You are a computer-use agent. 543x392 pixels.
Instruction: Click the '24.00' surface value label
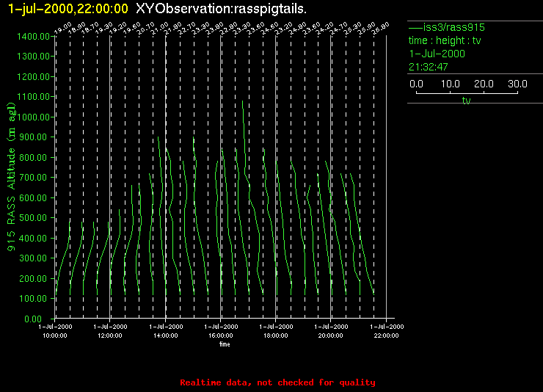coord(298,28)
